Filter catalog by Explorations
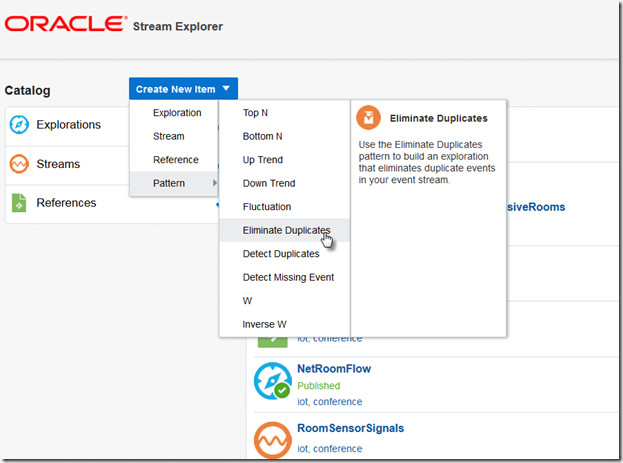 pyautogui.click(x=69, y=125)
